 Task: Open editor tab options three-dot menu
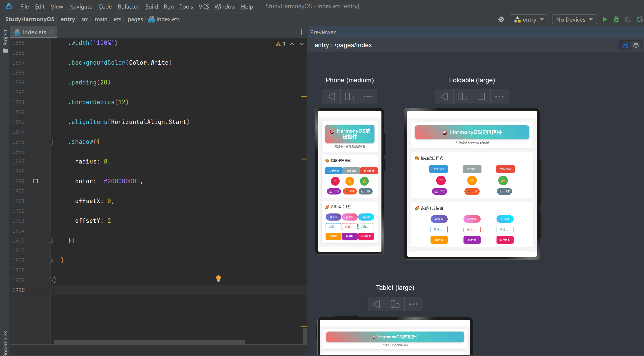(301, 32)
